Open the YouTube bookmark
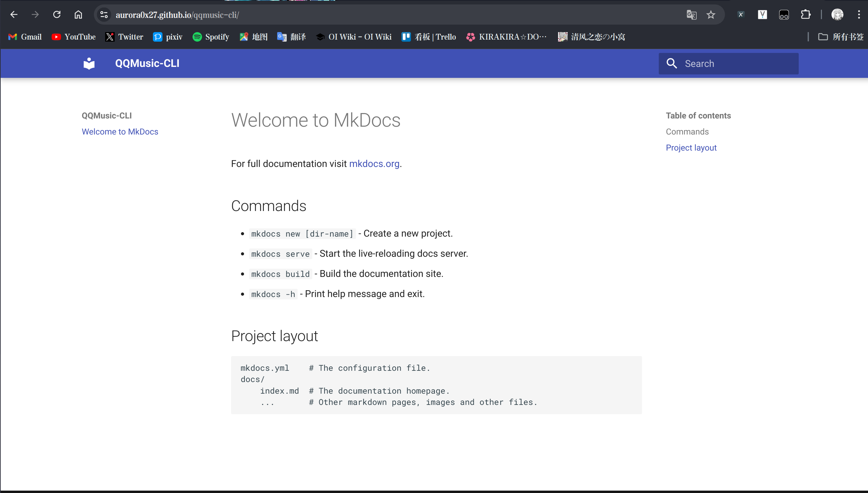868x493 pixels. (x=74, y=37)
